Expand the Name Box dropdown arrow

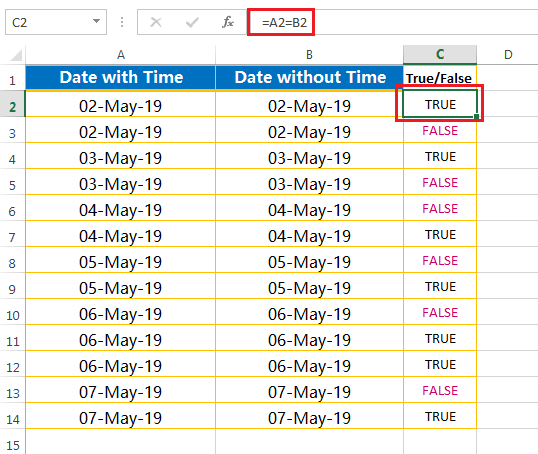(96, 21)
